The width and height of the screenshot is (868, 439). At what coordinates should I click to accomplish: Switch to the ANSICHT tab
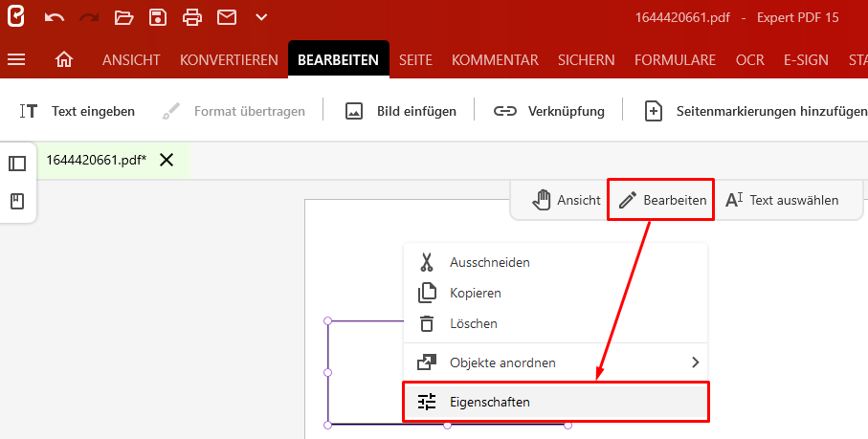[131, 59]
